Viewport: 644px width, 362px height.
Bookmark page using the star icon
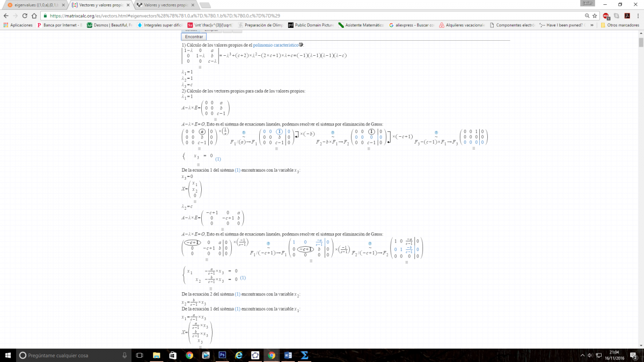595,16
